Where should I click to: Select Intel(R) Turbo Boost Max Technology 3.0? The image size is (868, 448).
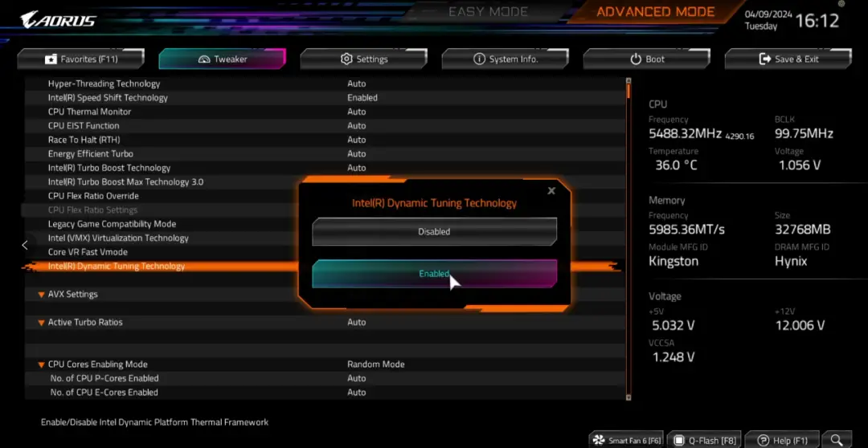coord(125,182)
